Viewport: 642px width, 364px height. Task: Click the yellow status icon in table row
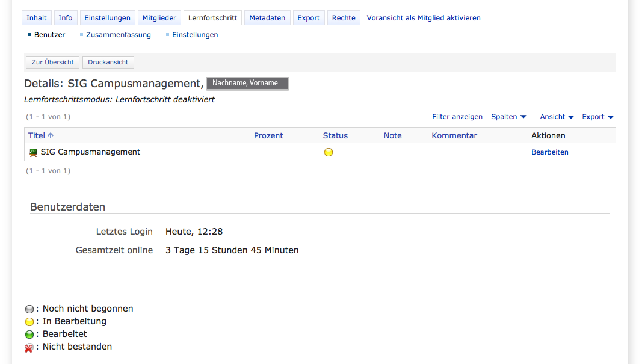click(x=329, y=152)
